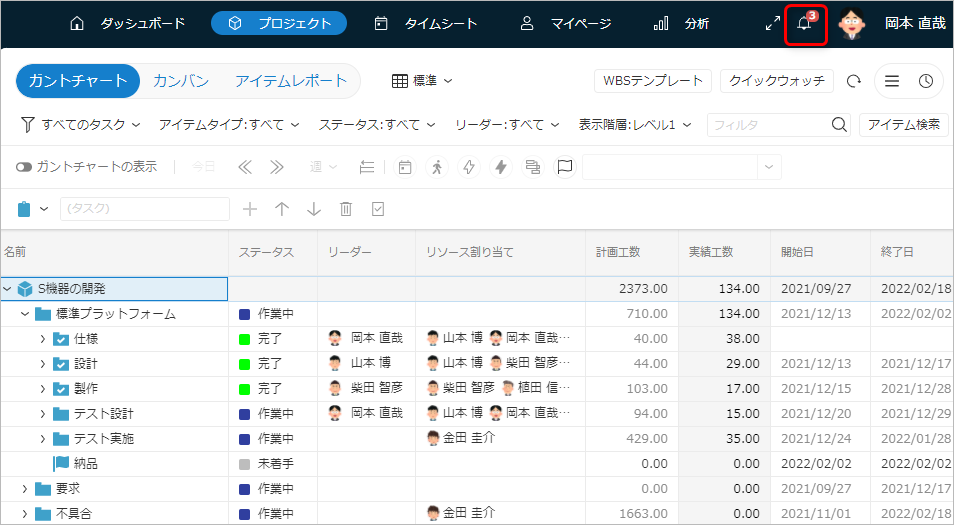Open the ステータス:すべて filter dropdown

377,125
